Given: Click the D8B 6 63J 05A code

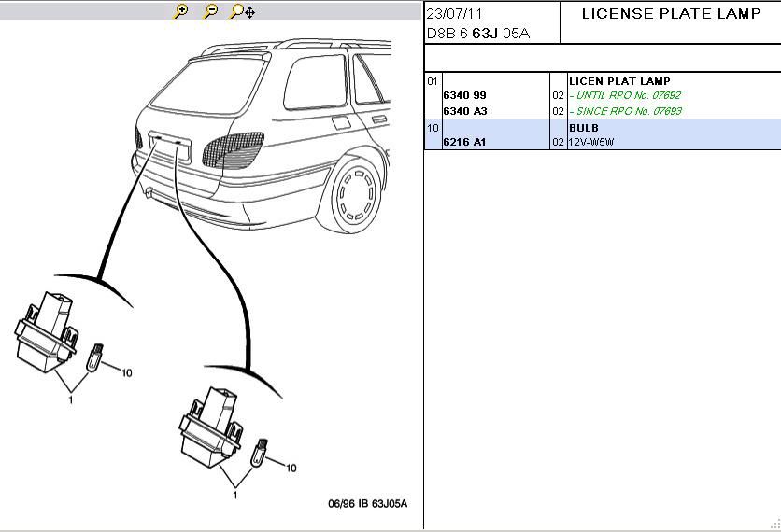Looking at the screenshot, I should click(477, 33).
